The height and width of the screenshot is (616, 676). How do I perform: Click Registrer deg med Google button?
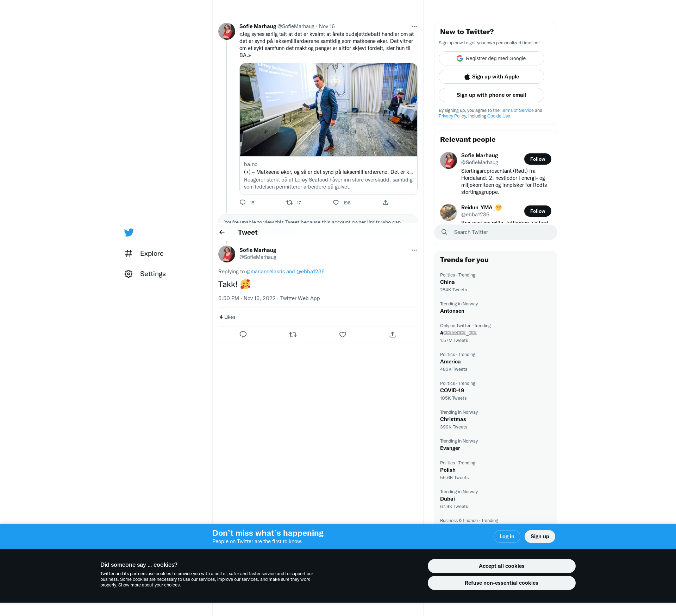tap(492, 58)
